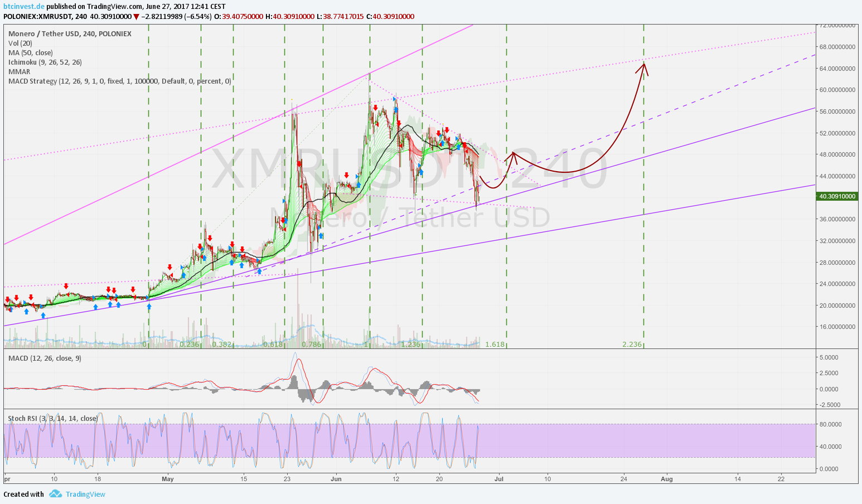Click the Jun label on the time axis
The image size is (862, 504).
click(336, 478)
